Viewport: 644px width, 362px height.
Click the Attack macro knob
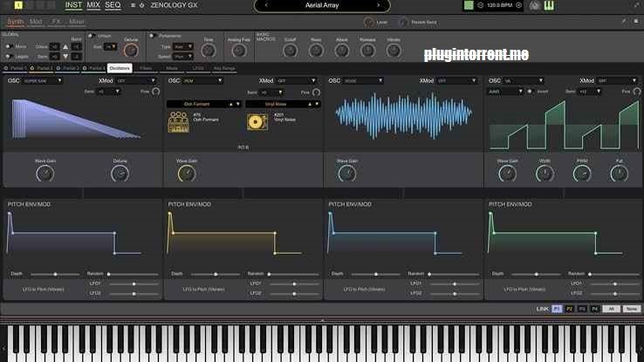click(x=342, y=51)
